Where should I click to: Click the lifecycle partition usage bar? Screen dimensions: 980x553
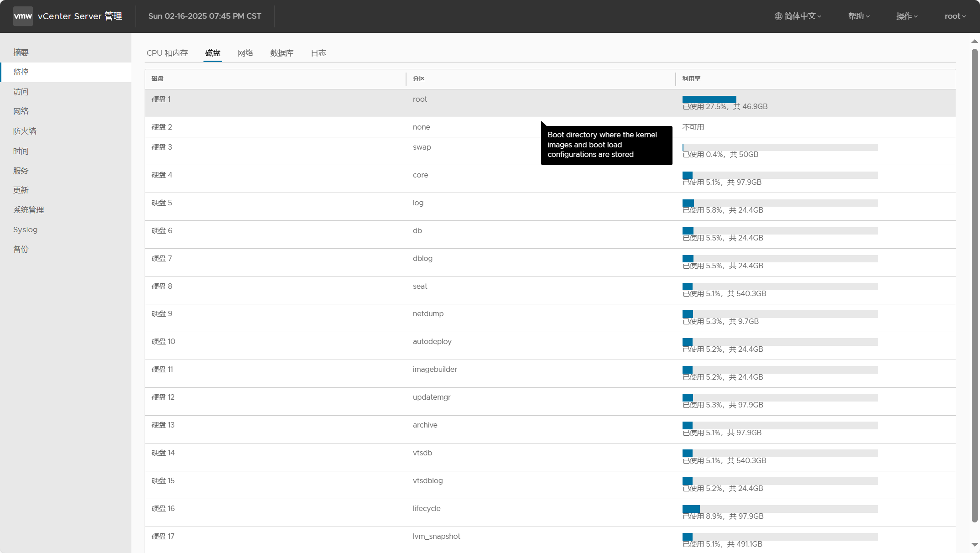coord(780,509)
